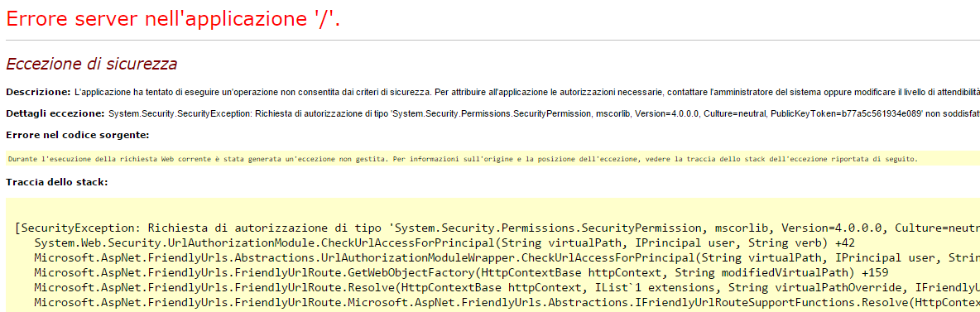The width and height of the screenshot is (980, 312).
Task: Click the "Dettagli eccezione:" label
Action: pyautogui.click(x=55, y=114)
